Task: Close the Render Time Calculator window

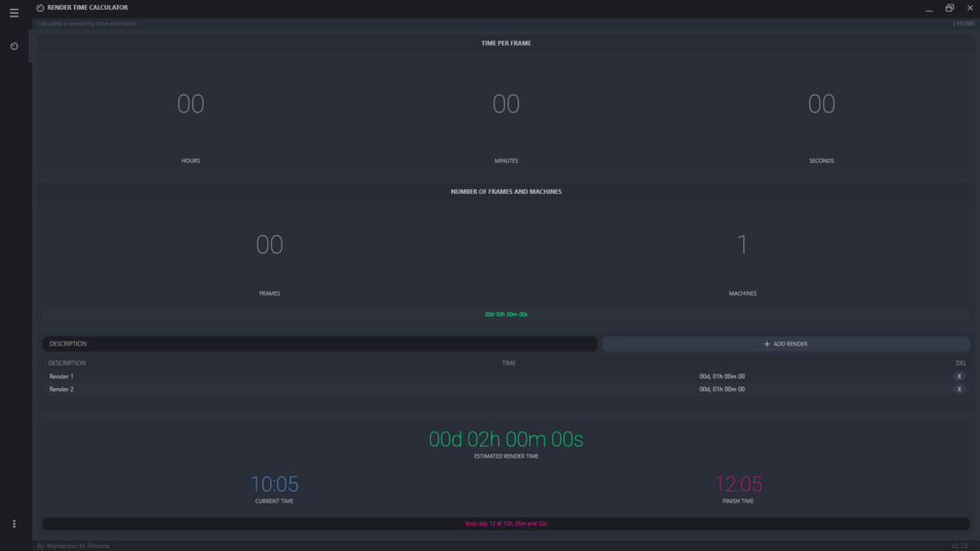Action: (970, 8)
